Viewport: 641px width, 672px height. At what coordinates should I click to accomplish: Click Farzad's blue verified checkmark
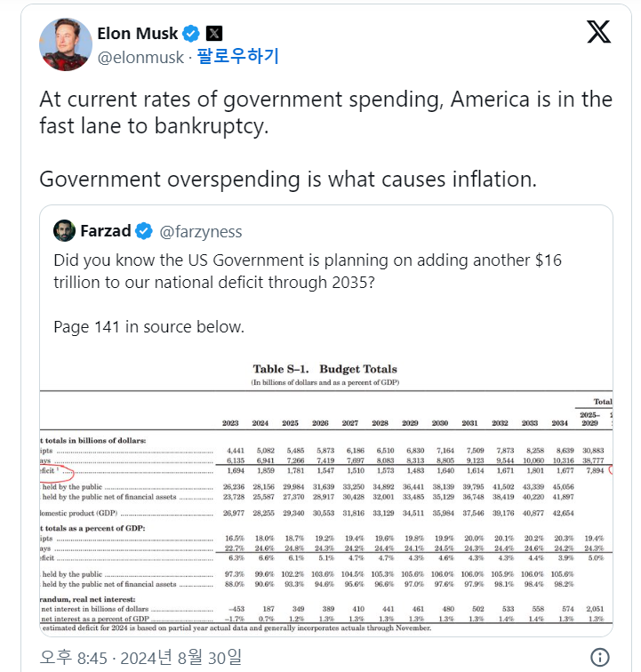(x=145, y=231)
